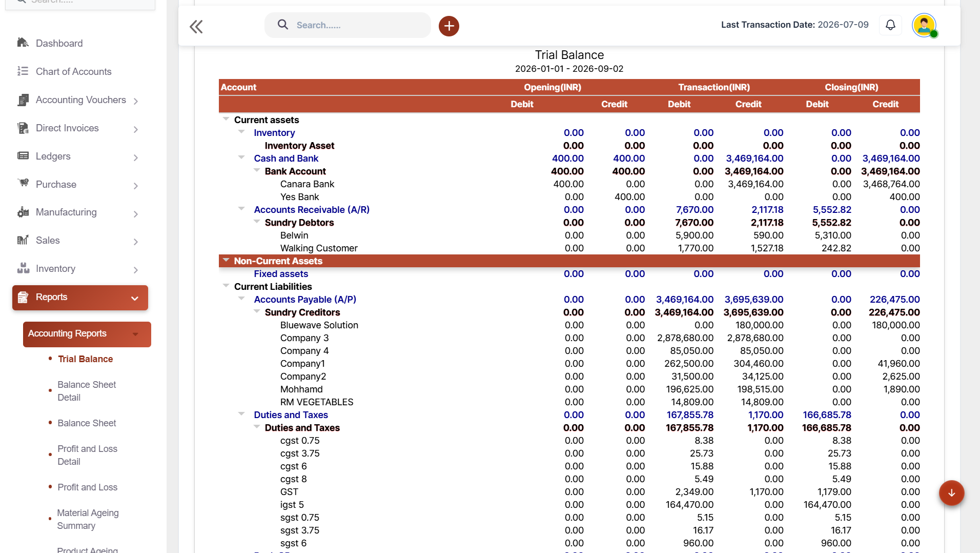Open Cash and Bank account link
Image resolution: width=980 pixels, height=553 pixels.
(286, 158)
